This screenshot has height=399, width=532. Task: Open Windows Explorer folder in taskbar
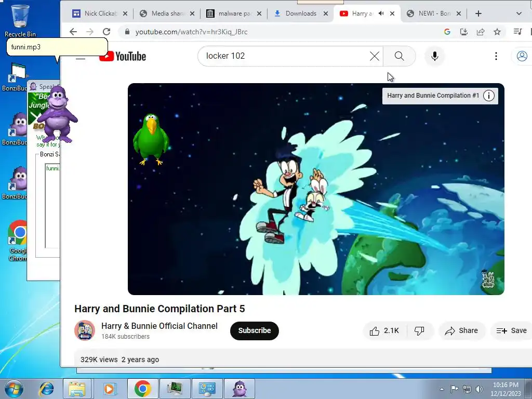(x=77, y=389)
